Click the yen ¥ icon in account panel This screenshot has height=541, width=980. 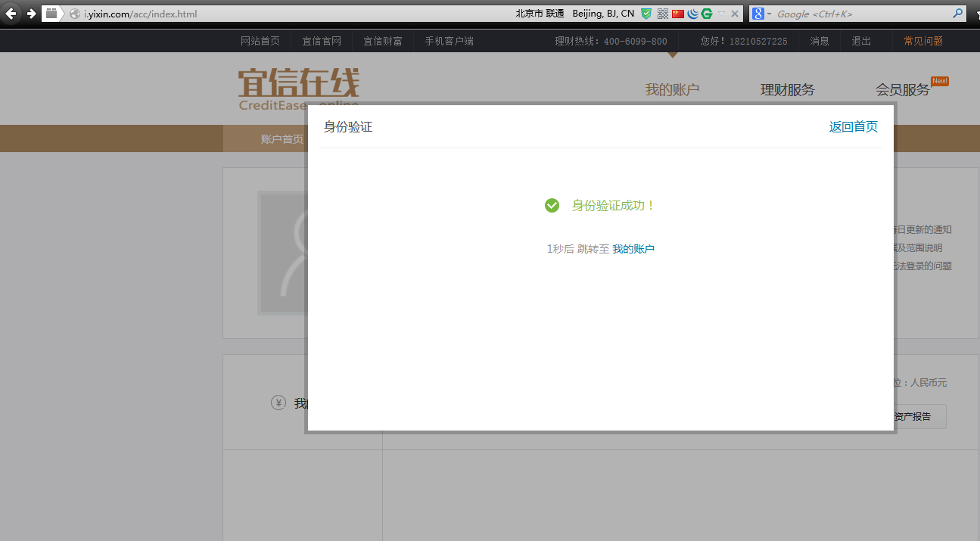[278, 403]
